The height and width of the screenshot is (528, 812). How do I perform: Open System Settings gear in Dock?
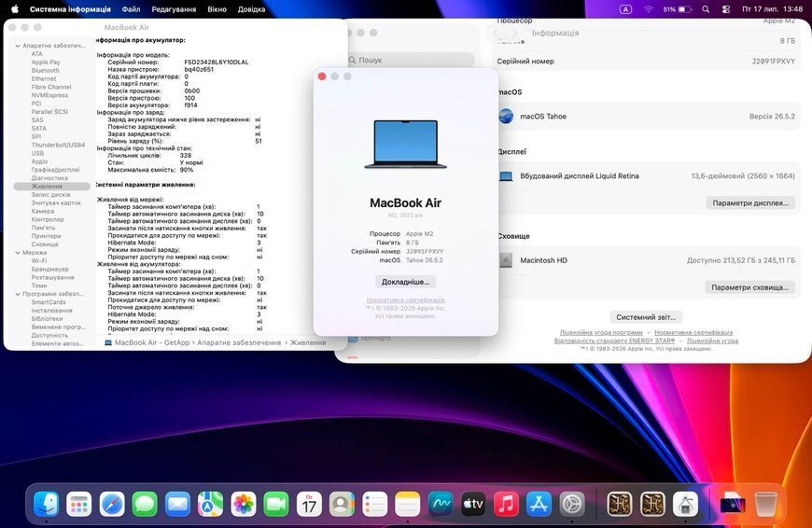point(572,503)
